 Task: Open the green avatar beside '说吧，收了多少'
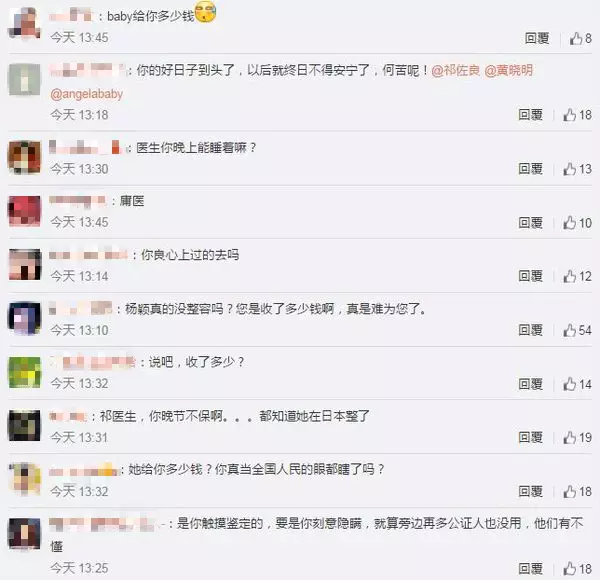[x=24, y=372]
